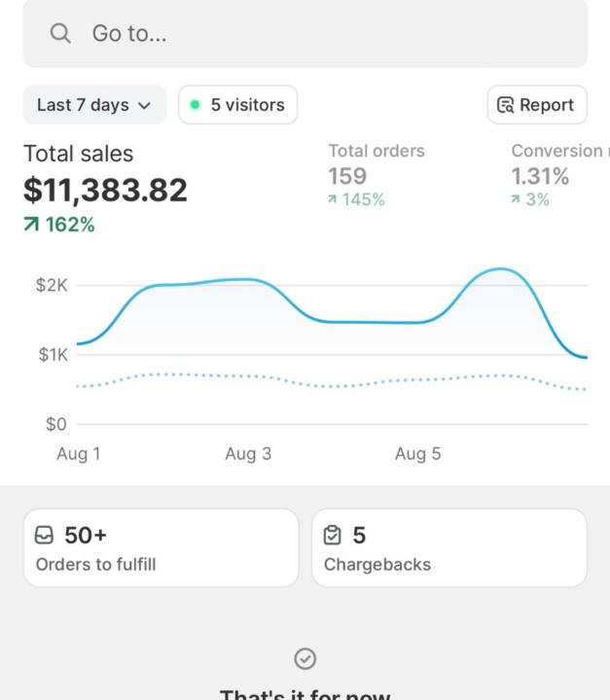The width and height of the screenshot is (610, 700).
Task: Open the 5 Chargebacks card
Action: 449,547
